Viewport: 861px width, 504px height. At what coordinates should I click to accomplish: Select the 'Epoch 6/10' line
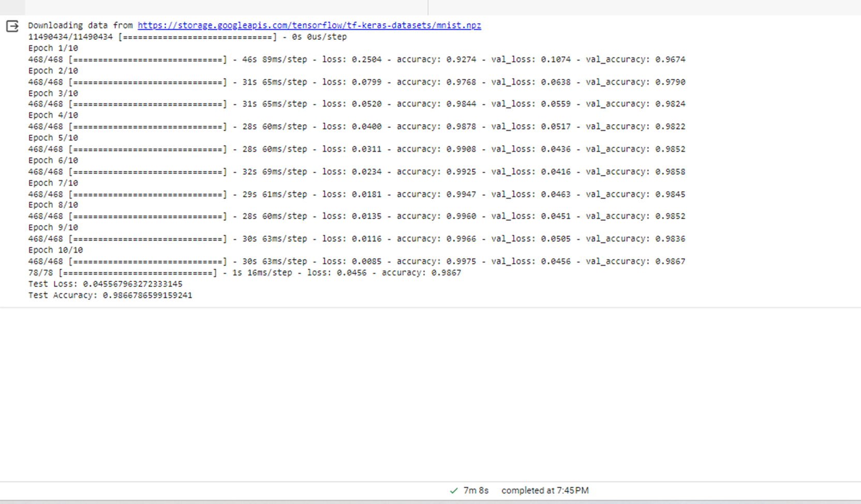(53, 161)
